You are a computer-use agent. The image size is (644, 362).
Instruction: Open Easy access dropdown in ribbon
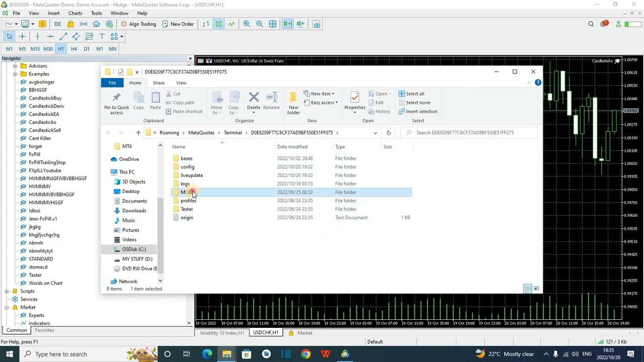[320, 103]
